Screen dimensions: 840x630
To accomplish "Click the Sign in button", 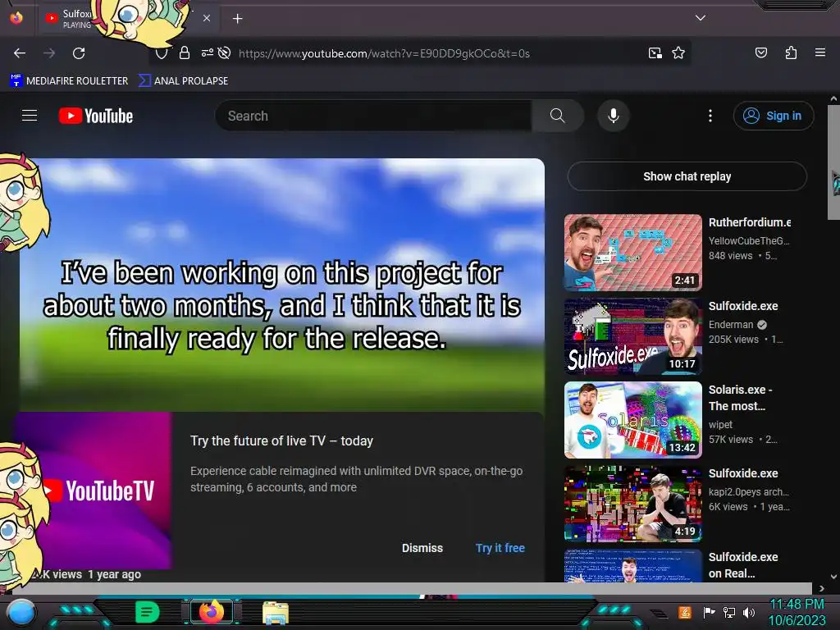I will click(773, 116).
